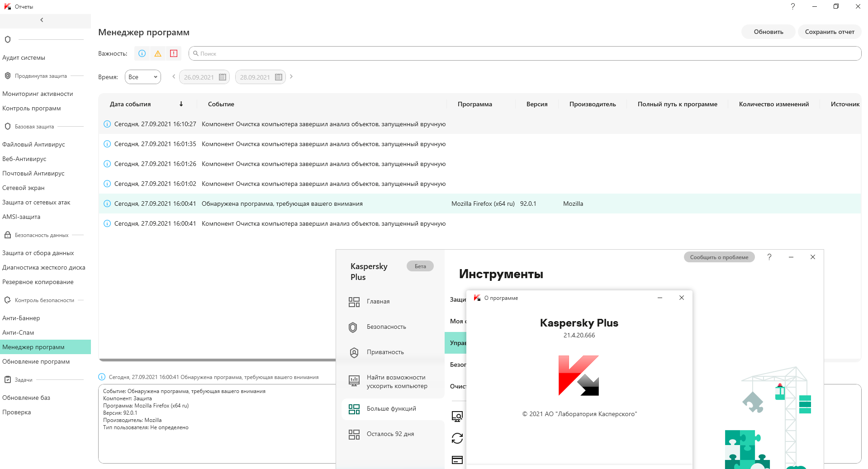Select the 16:01:26 event row
The image size is (868, 469).
pos(480,164)
